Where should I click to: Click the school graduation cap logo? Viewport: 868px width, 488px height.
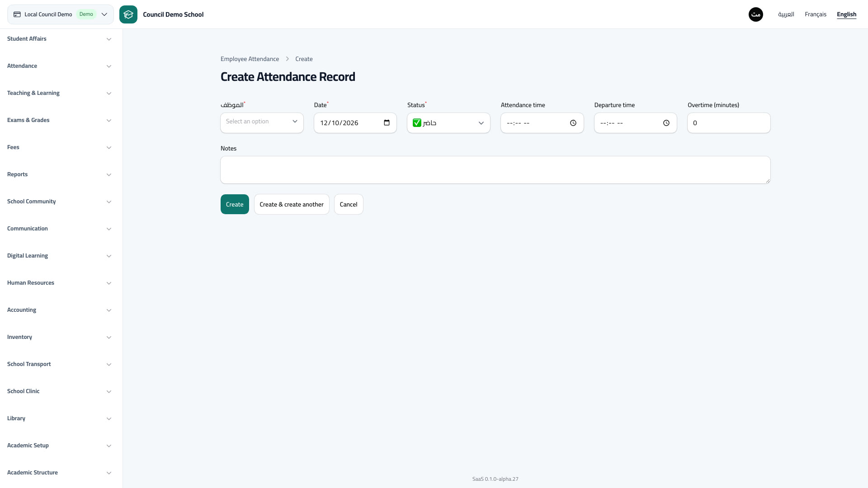tap(128, 14)
